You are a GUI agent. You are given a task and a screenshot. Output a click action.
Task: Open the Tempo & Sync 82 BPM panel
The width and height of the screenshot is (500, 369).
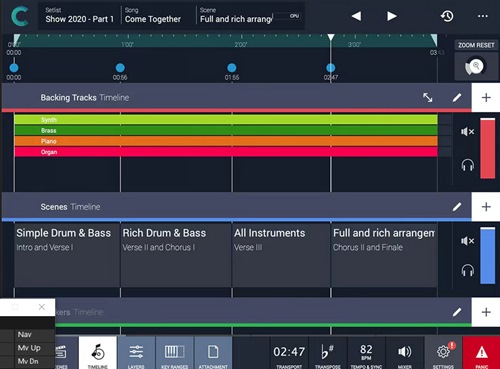click(x=366, y=353)
